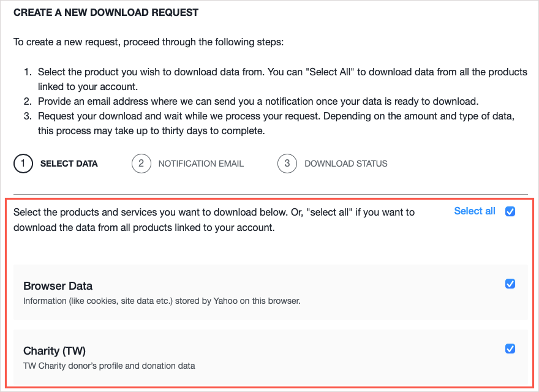Click the 'To create a new request' sentence

[148, 43]
